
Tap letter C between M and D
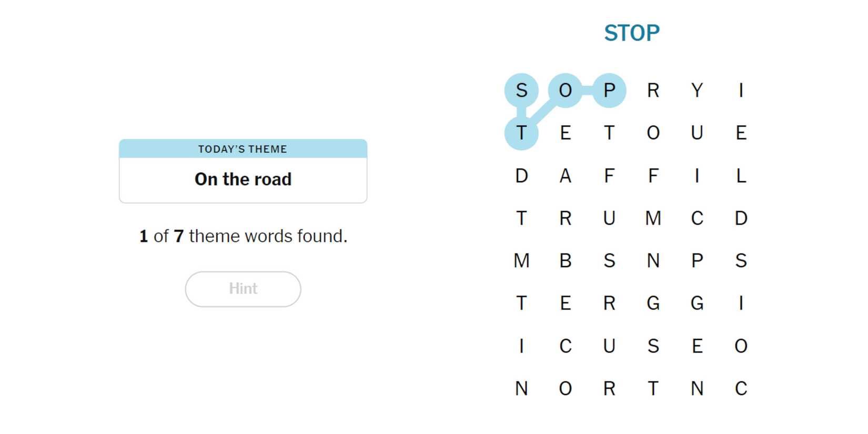[697, 218]
